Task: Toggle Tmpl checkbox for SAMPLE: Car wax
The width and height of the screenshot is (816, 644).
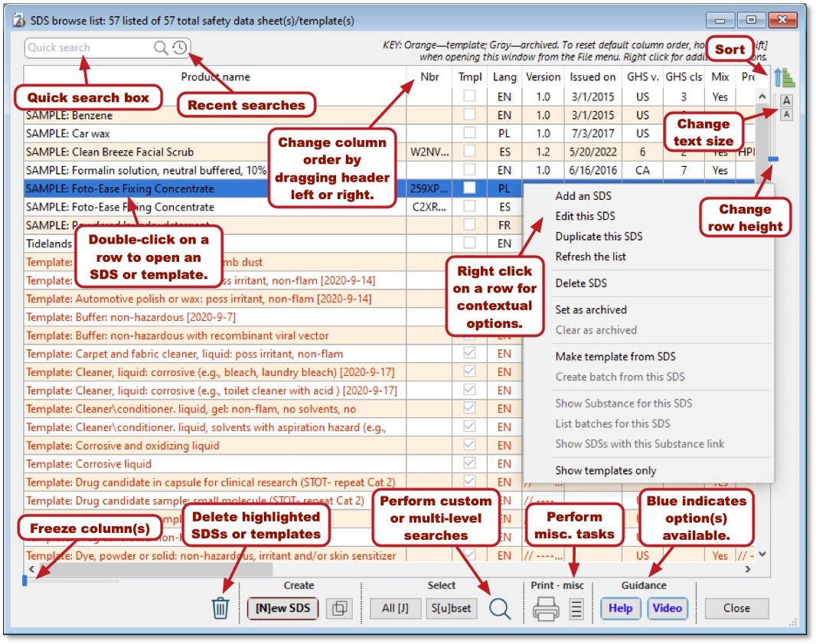Action: 469,132
